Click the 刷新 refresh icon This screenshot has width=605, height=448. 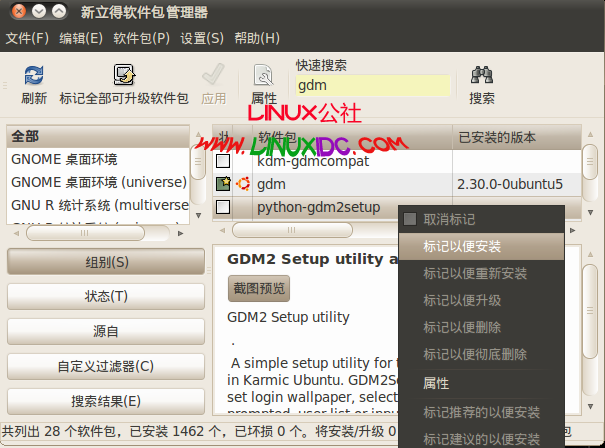coord(34,75)
